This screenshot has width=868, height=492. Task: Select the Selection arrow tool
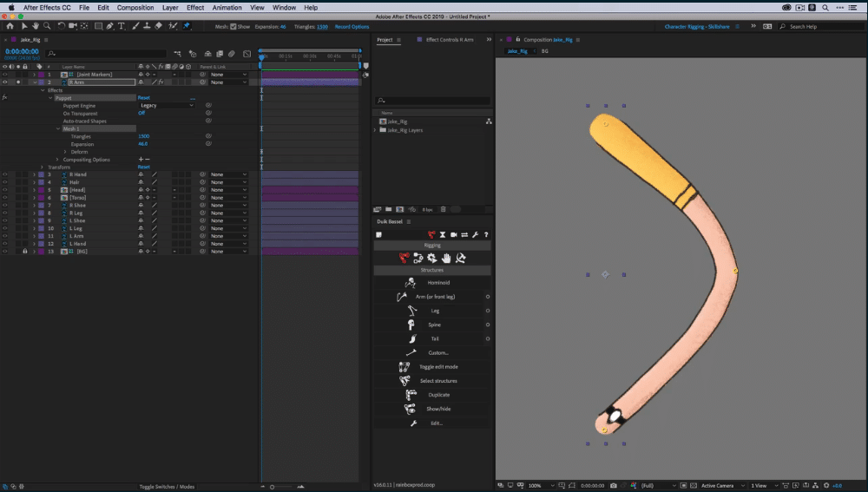click(x=24, y=26)
